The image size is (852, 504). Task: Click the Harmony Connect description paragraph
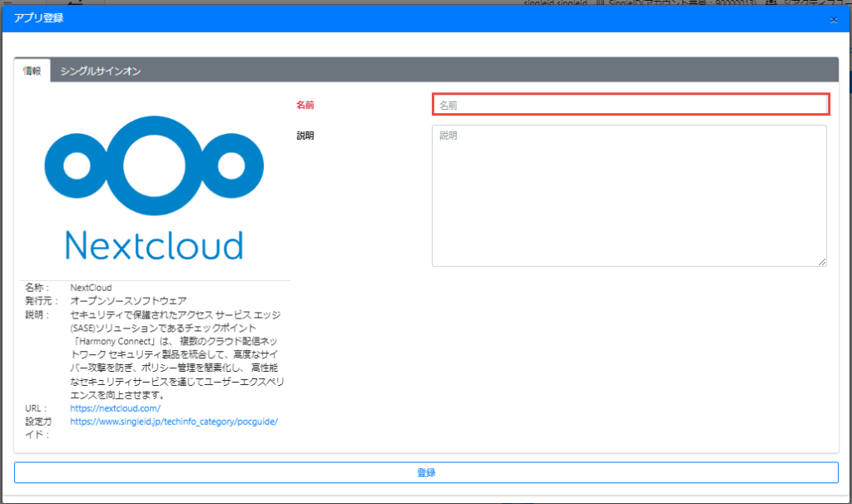pyautogui.click(x=176, y=355)
